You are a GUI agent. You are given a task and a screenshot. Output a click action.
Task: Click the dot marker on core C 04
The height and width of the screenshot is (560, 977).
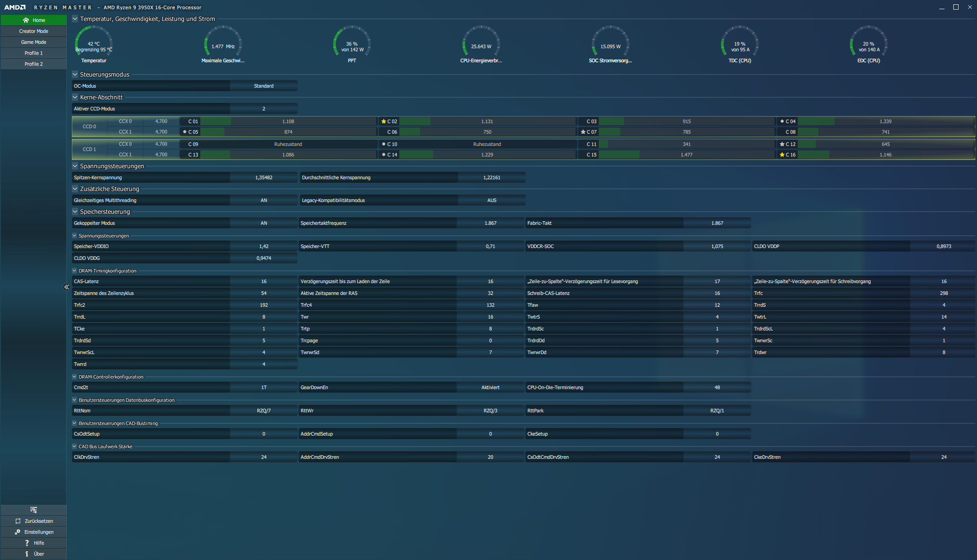coord(782,121)
